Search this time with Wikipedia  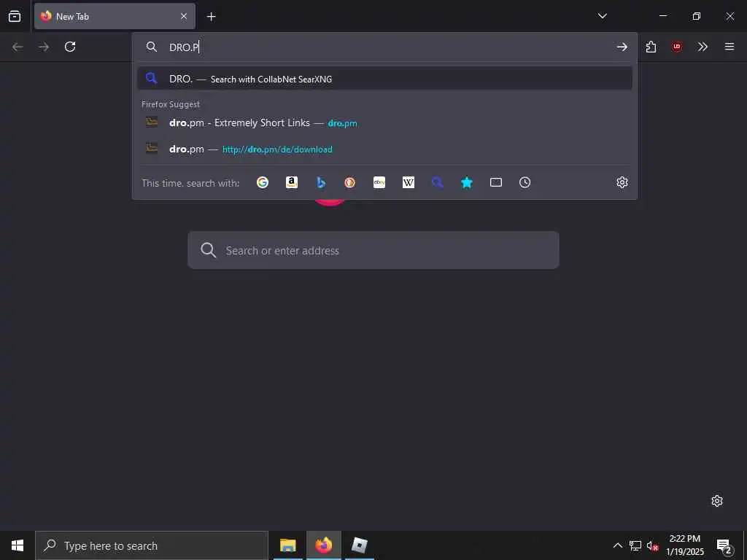(x=409, y=182)
